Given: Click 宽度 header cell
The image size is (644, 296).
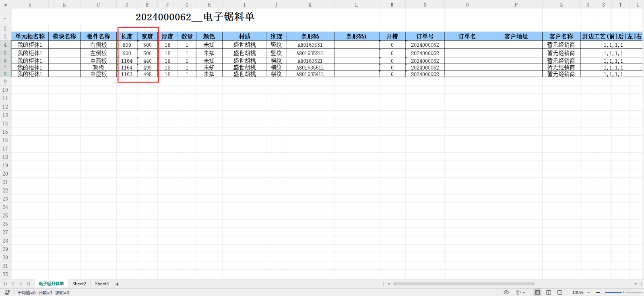Looking at the screenshot, I should (x=147, y=36).
